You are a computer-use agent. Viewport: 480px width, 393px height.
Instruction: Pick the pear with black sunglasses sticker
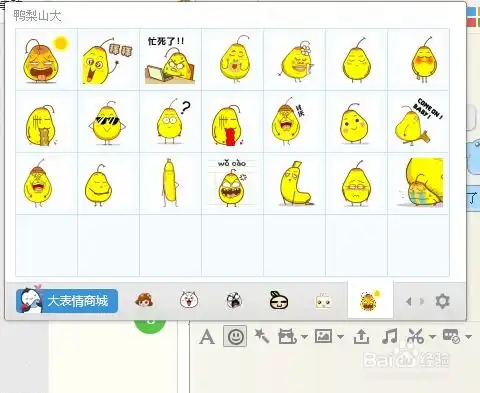[108, 122]
